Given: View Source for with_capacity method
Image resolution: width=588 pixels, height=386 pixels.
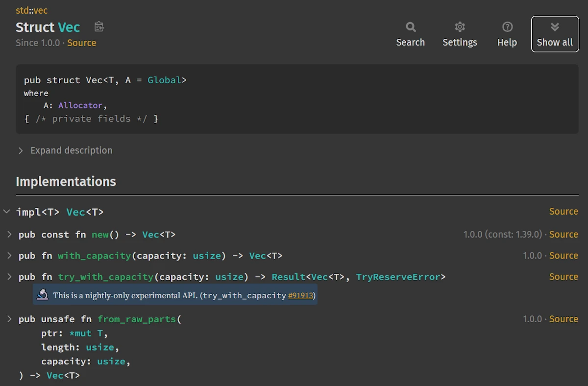Looking at the screenshot, I should click(x=563, y=256).
